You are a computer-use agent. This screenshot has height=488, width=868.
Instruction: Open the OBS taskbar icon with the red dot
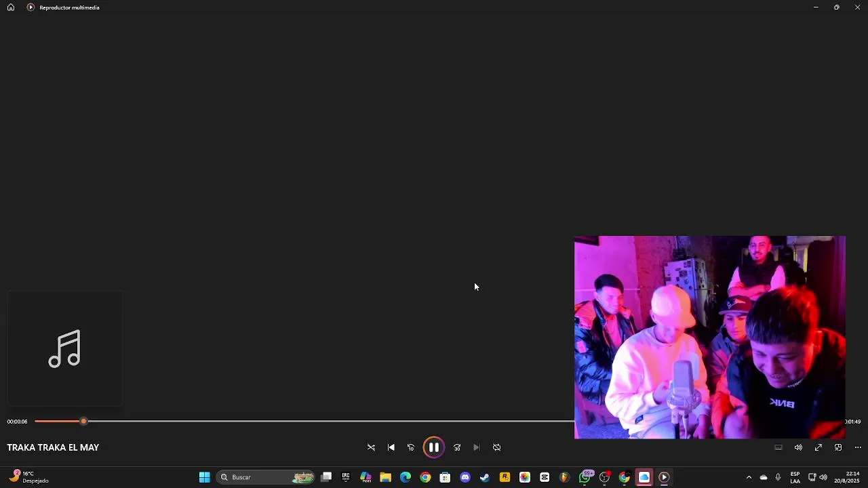click(x=604, y=477)
